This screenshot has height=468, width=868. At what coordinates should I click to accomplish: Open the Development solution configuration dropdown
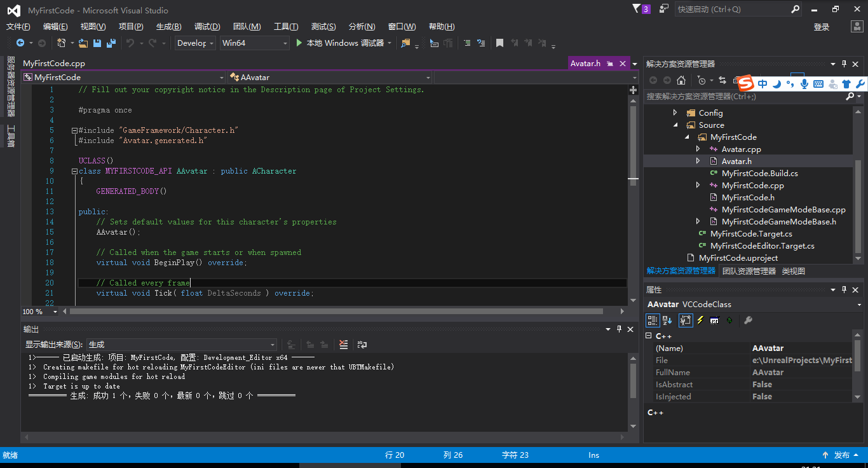coord(194,43)
